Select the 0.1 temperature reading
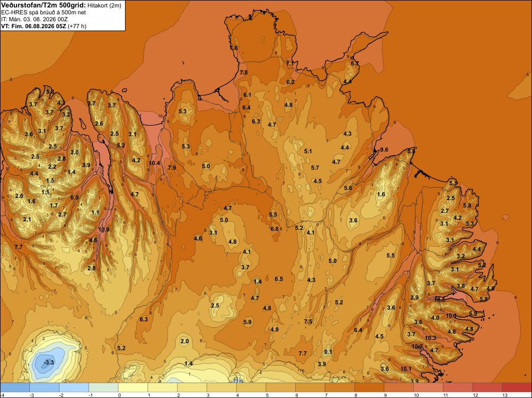The image size is (532, 398). (328, 352)
